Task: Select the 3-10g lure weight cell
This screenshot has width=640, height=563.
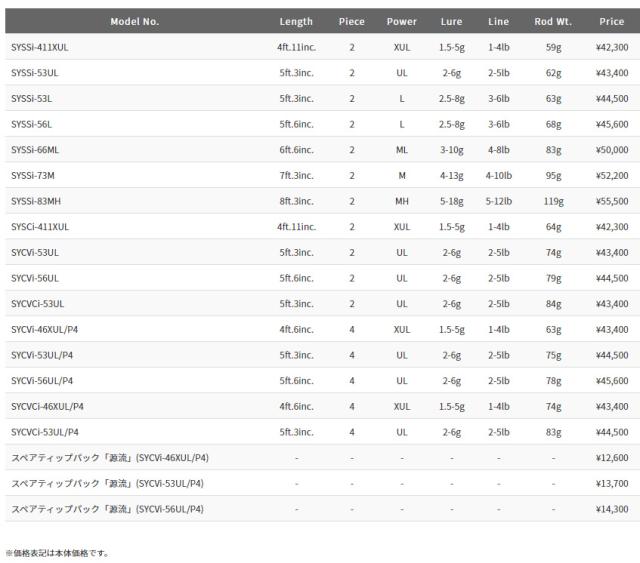Action: pos(452,150)
